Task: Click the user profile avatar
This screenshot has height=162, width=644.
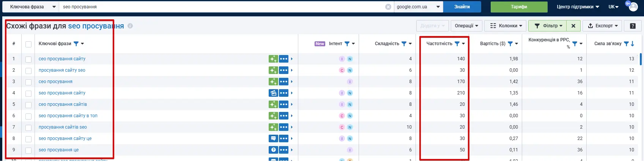Action: [x=633, y=7]
